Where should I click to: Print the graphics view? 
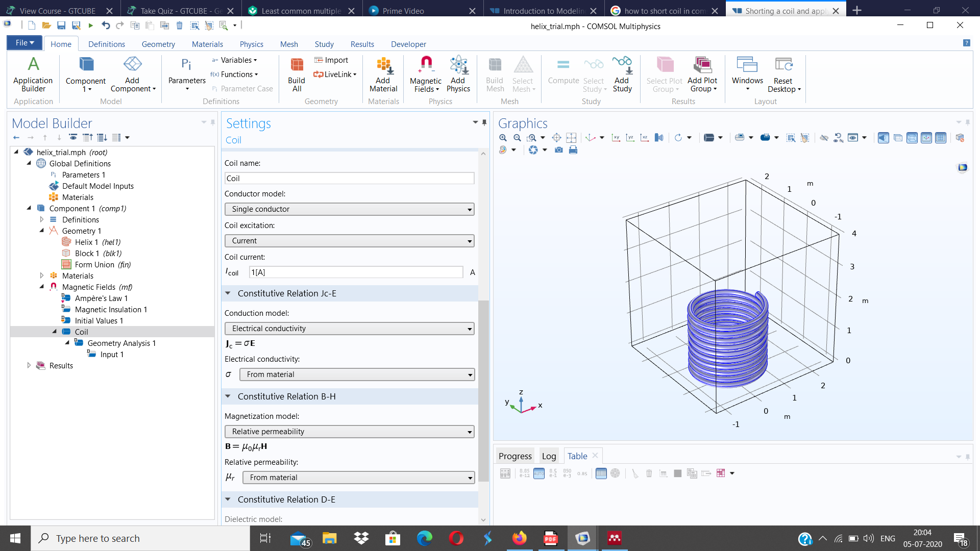click(x=573, y=150)
